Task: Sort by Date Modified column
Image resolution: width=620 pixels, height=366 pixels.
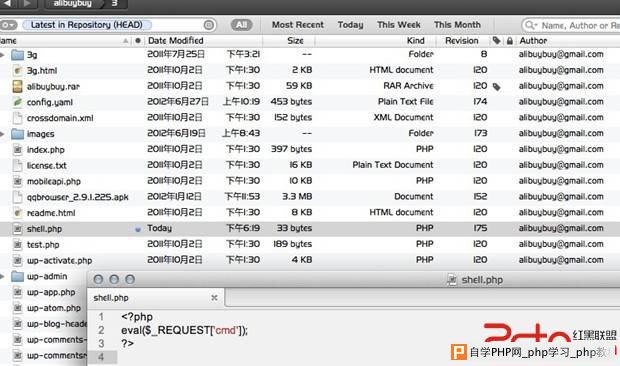Action: [176, 41]
